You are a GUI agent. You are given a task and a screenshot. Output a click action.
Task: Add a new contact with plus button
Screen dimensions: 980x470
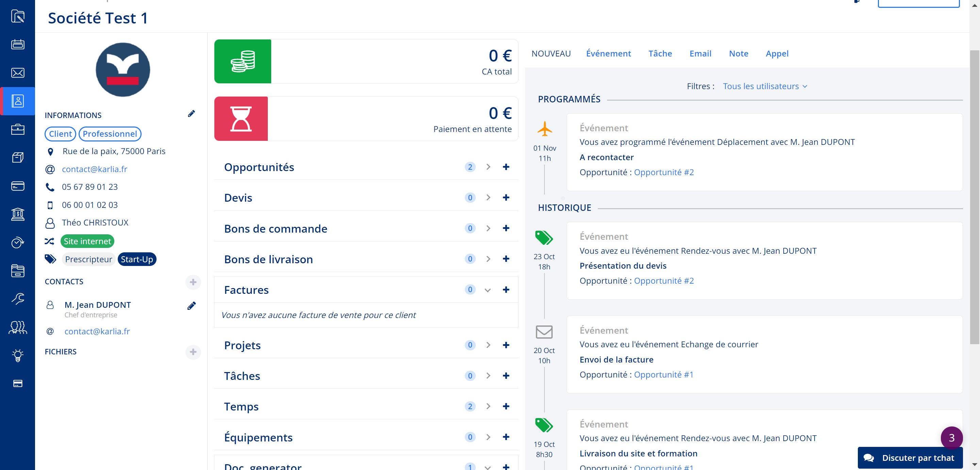pos(193,282)
